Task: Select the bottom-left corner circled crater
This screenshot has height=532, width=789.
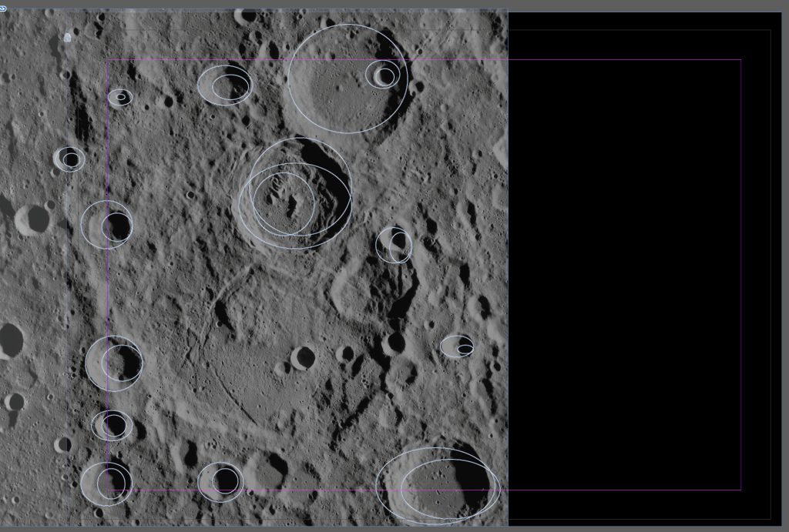Action: [106, 483]
